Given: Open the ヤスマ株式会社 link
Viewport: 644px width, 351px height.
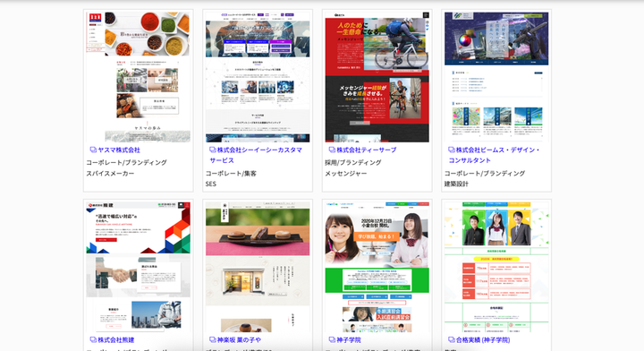Looking at the screenshot, I should pyautogui.click(x=119, y=150).
